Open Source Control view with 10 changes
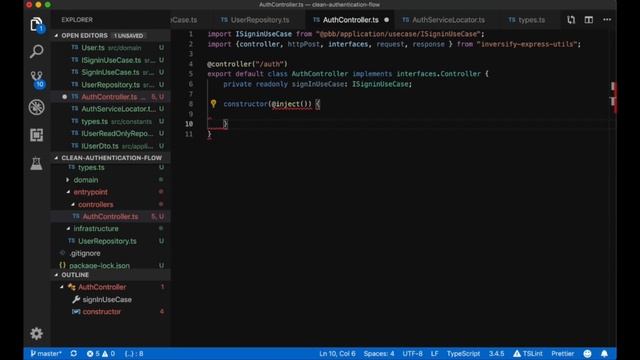Screen dimensions: 640x360 (x=37, y=79)
